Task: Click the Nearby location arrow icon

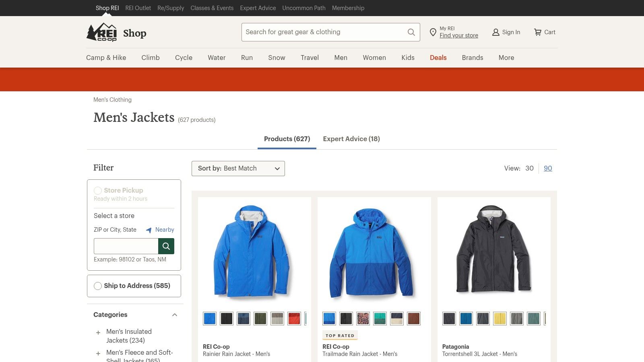Action: 149,230
